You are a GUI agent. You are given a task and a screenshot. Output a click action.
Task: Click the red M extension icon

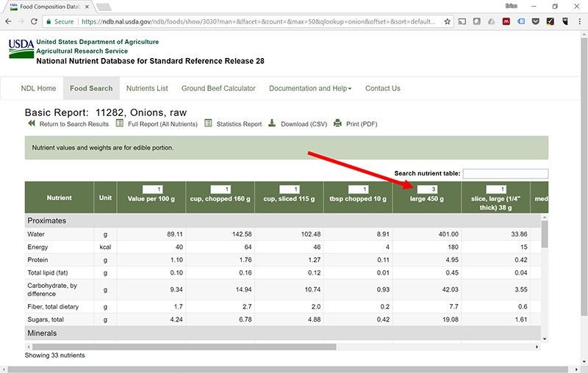(x=506, y=22)
